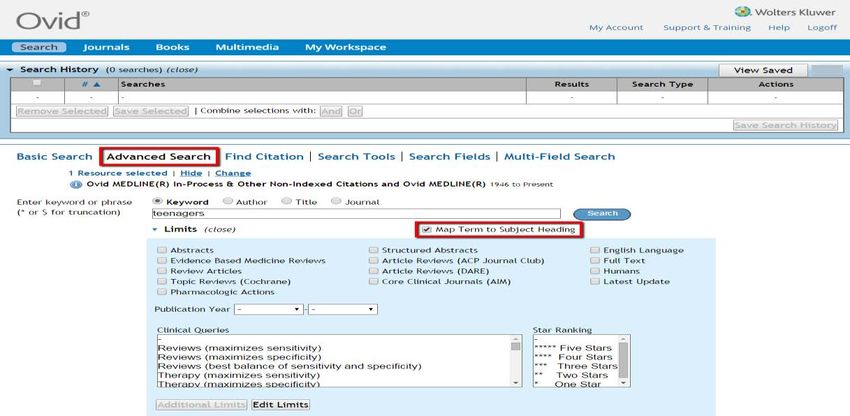Select the Author radio button
850x416 pixels.
228,201
